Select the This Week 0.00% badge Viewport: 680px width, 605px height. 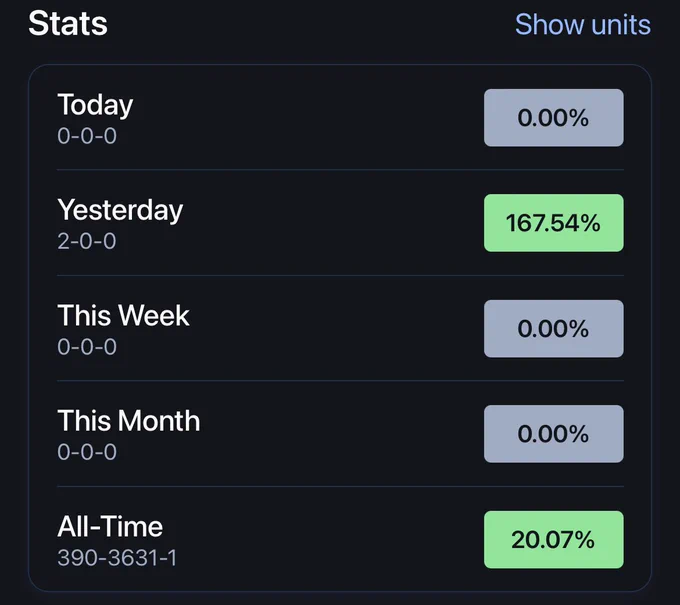(x=554, y=329)
